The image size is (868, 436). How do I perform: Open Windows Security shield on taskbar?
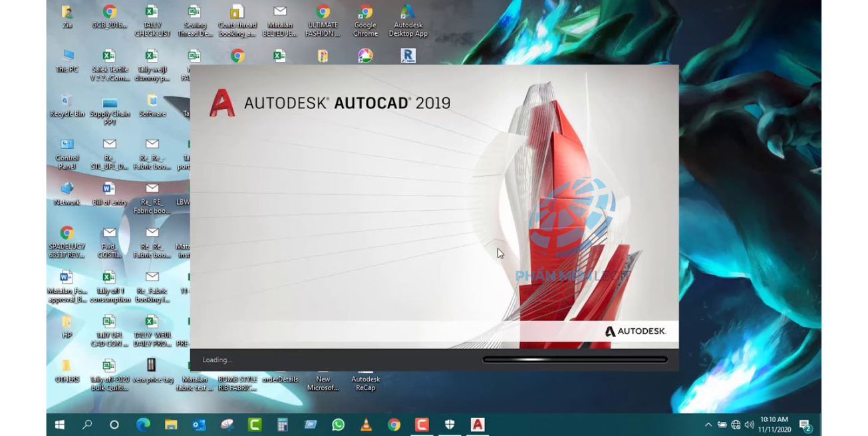pyautogui.click(x=450, y=425)
